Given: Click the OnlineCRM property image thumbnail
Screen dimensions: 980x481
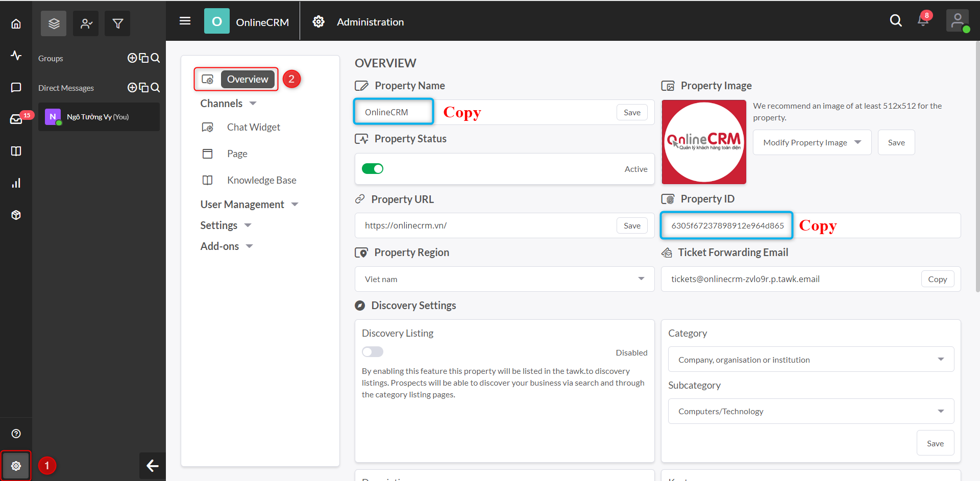Looking at the screenshot, I should pos(704,142).
